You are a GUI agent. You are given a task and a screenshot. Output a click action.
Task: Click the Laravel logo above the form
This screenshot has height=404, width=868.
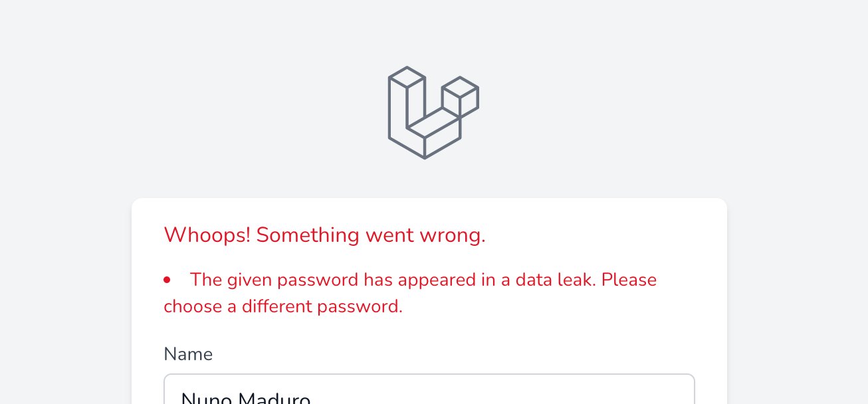click(433, 112)
